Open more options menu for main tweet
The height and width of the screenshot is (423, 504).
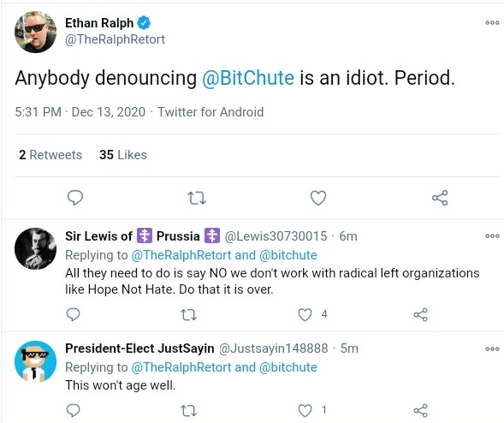click(x=492, y=23)
